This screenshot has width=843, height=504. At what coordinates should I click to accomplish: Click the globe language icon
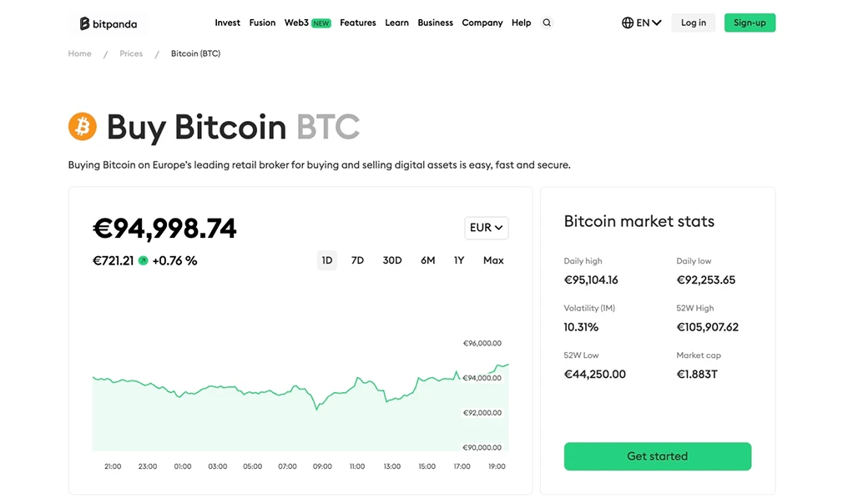coord(626,23)
